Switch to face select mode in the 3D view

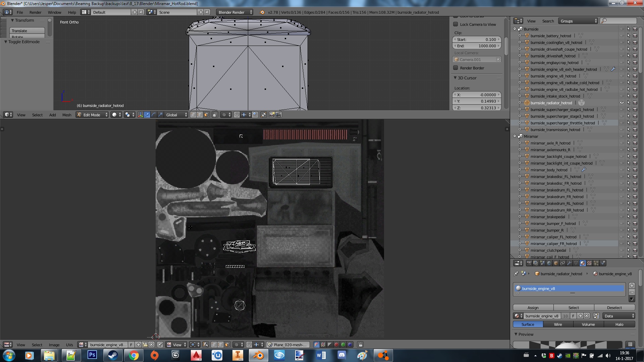pyautogui.click(x=206, y=115)
